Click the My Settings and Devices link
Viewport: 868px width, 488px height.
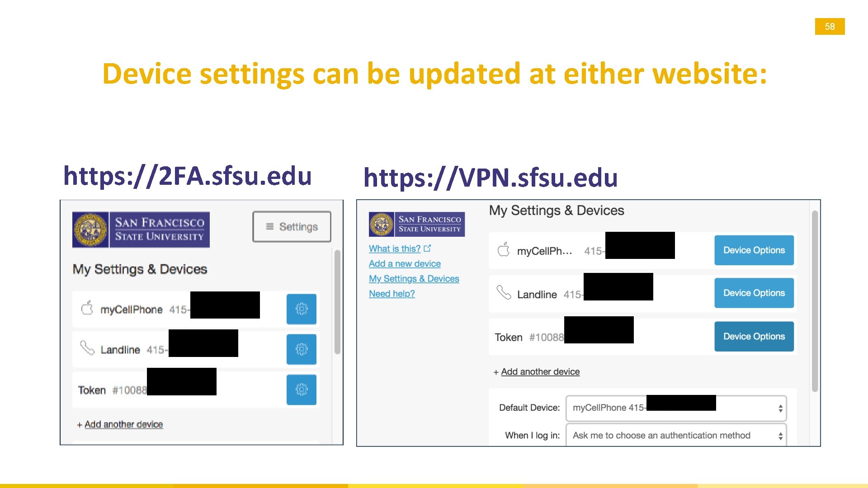(x=413, y=278)
